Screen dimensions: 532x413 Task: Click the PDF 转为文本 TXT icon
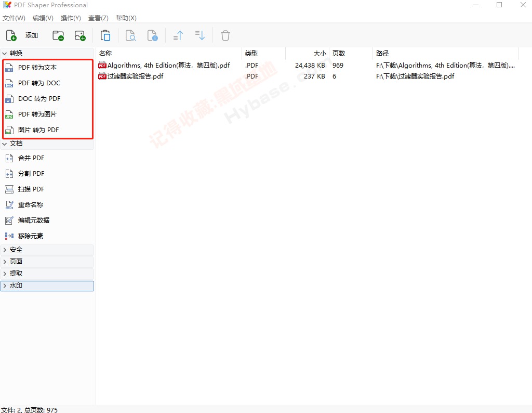tap(9, 68)
